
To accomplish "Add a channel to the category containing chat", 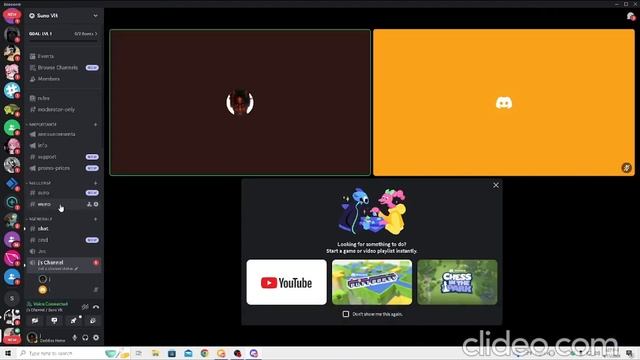I will 96,219.
